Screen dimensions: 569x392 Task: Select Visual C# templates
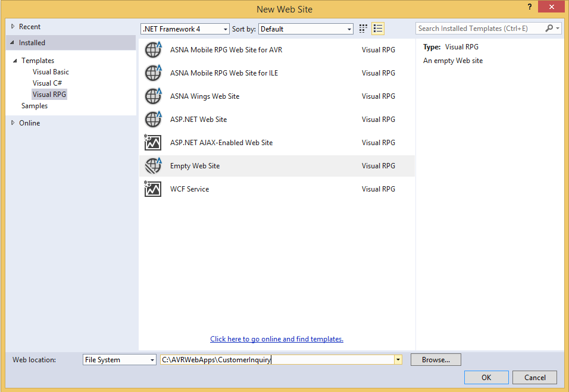coord(47,83)
